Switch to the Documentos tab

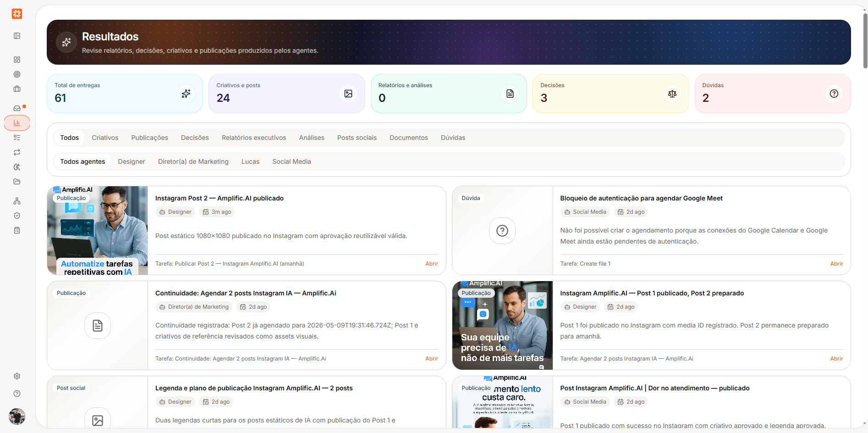click(409, 138)
